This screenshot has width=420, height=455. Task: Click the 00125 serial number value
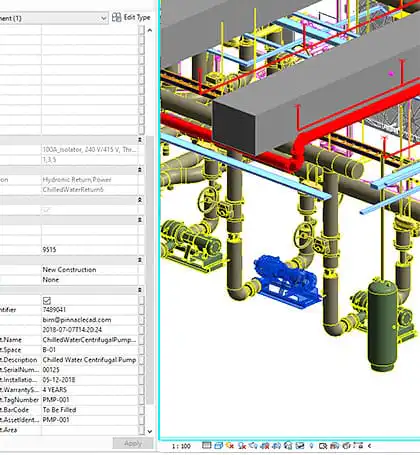(51, 370)
